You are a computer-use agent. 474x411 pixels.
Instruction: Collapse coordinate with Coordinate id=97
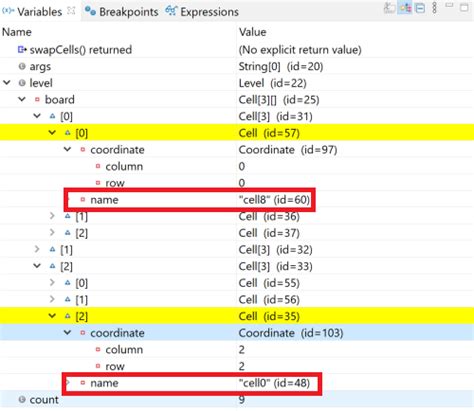point(67,149)
